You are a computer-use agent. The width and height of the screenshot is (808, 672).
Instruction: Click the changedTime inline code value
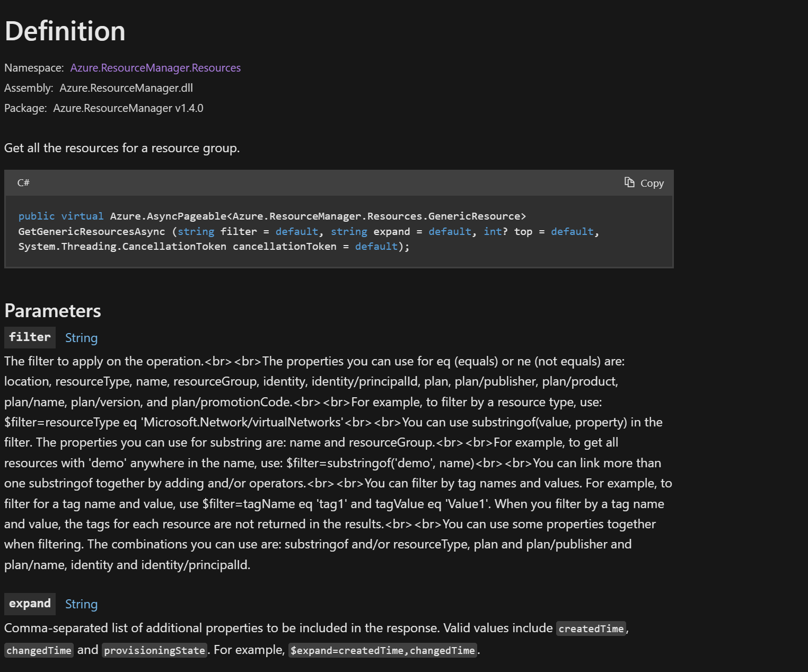(38, 650)
